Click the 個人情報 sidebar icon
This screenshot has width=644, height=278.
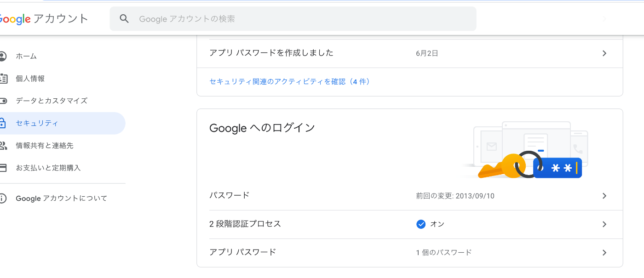click(x=3, y=79)
